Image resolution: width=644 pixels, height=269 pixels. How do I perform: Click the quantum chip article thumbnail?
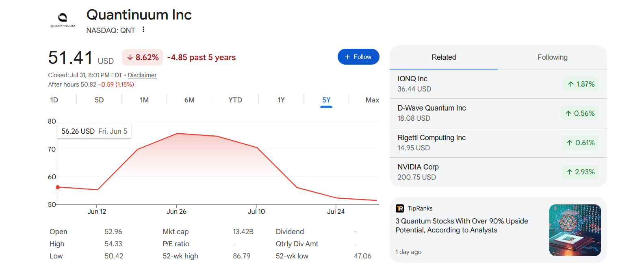pyautogui.click(x=575, y=230)
